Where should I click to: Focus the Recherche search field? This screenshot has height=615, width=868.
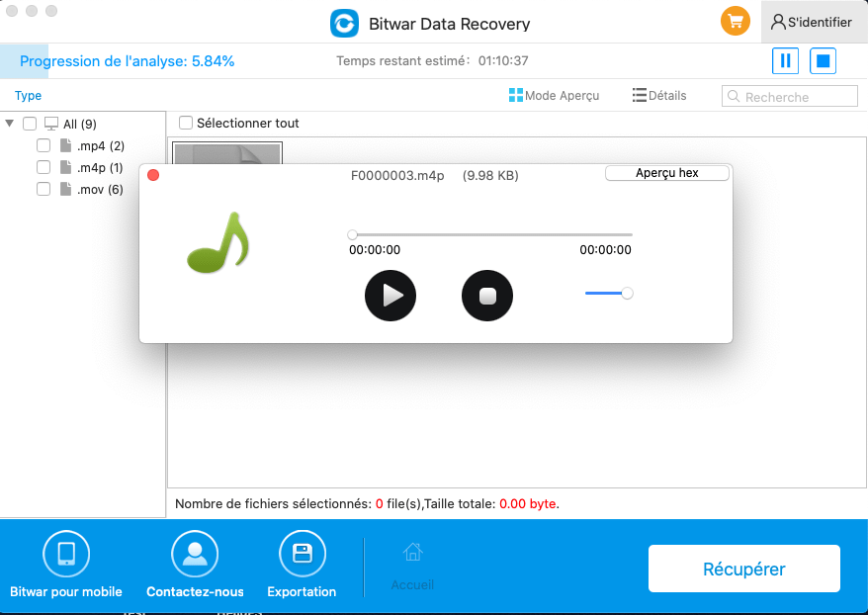pos(789,96)
